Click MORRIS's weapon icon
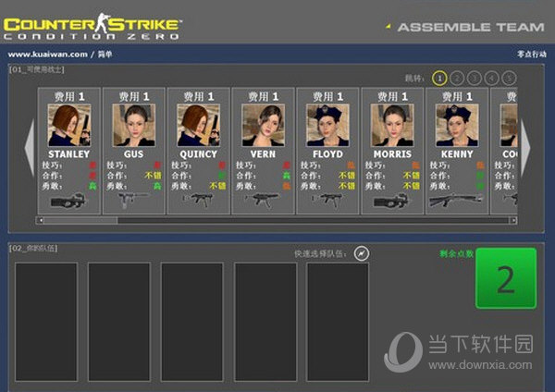 click(x=391, y=201)
